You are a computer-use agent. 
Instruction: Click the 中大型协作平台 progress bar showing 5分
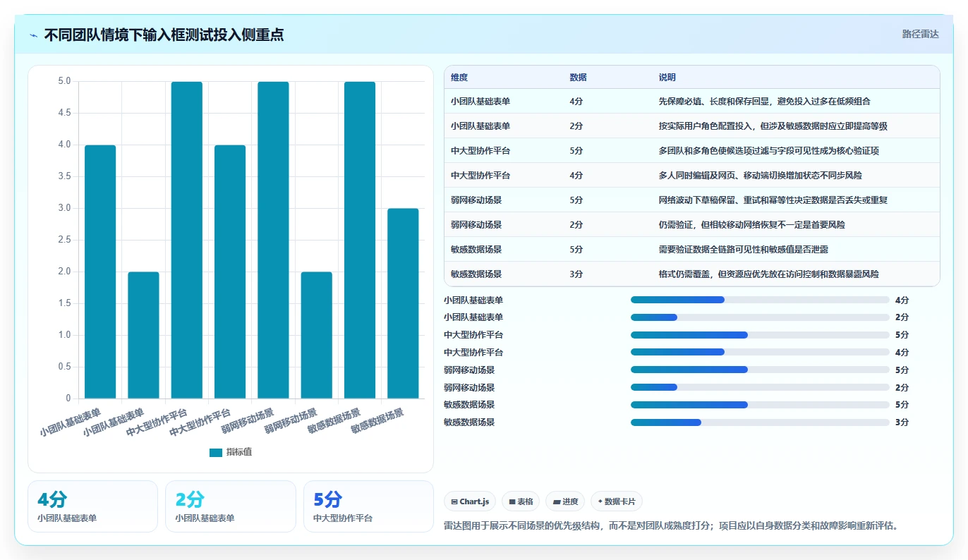coord(760,335)
